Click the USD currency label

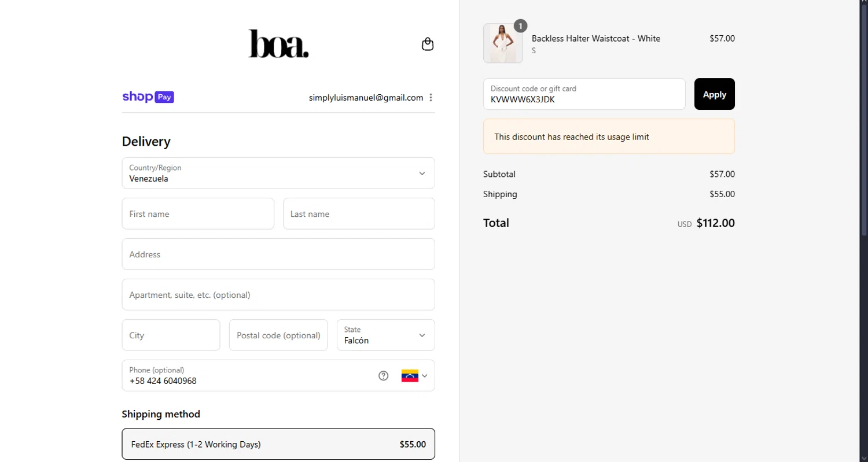pyautogui.click(x=685, y=224)
